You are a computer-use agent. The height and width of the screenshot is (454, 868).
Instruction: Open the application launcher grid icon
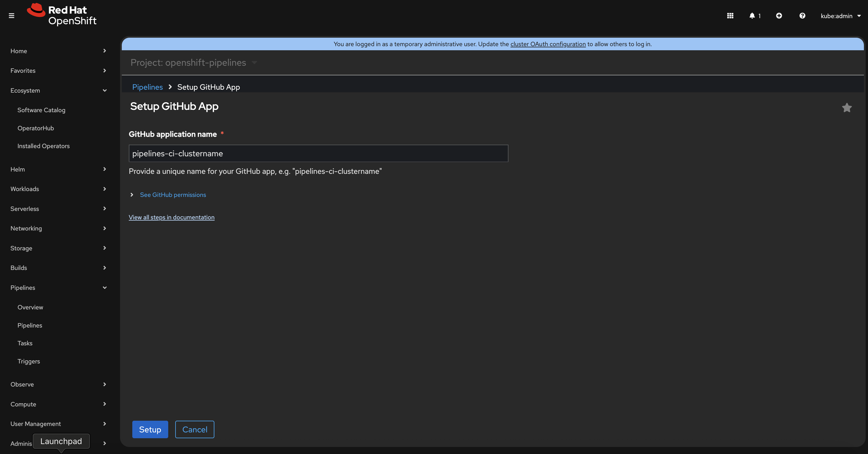(x=730, y=15)
